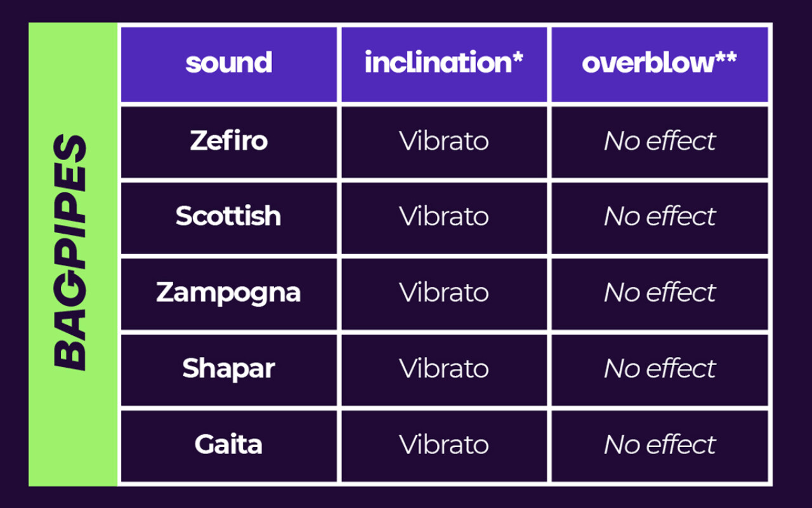Click Vibrato in the Zampogna row
This screenshot has height=508, width=812.
click(444, 293)
